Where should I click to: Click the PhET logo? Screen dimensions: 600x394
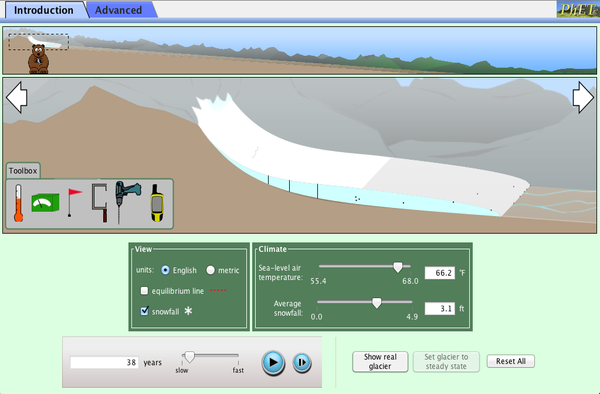578,9
